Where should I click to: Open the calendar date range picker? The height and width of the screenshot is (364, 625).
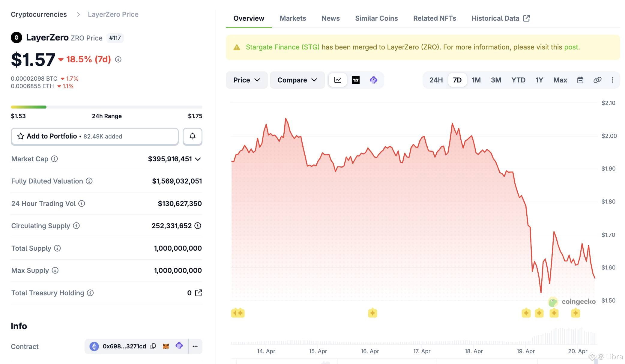(580, 80)
